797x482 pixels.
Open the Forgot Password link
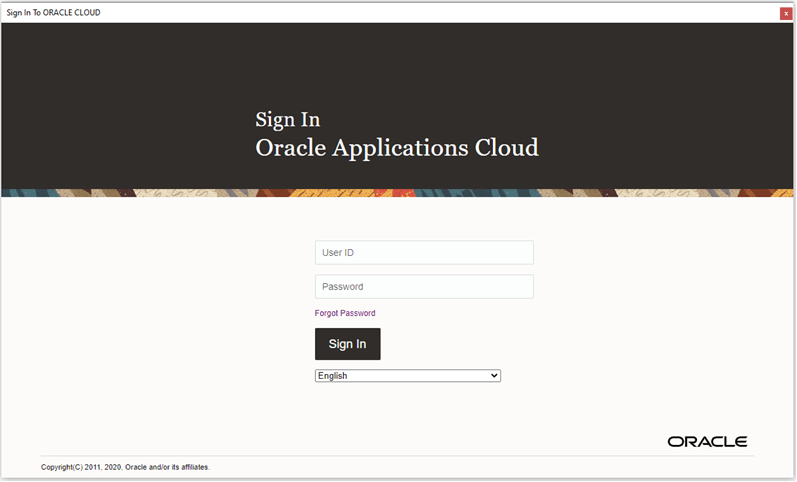(x=345, y=313)
